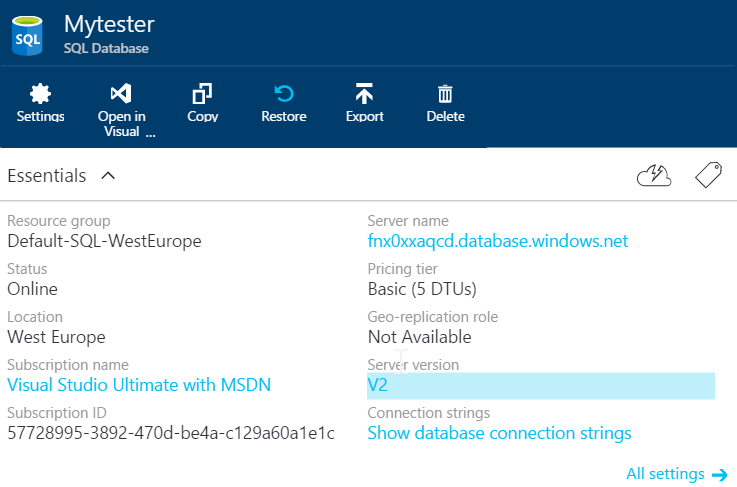
Task: Click the Default-SQL-WestEurope resource group
Action: tap(104, 241)
